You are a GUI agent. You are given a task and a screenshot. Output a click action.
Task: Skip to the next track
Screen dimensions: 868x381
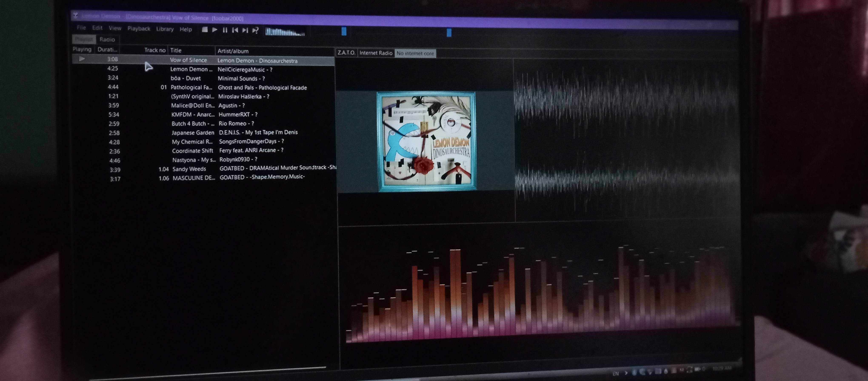[x=245, y=30]
